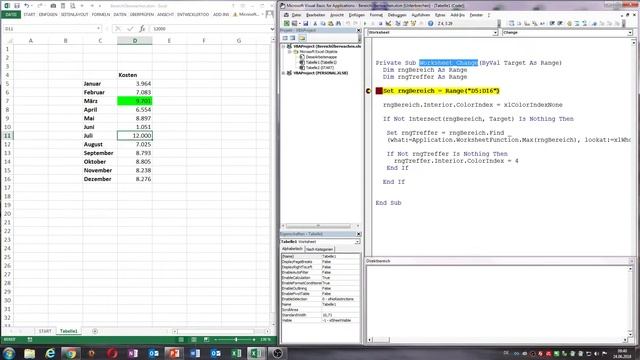Open the Debuggen menu in VBA editor
This screenshot has width=640, height=360.
pos(397,15)
